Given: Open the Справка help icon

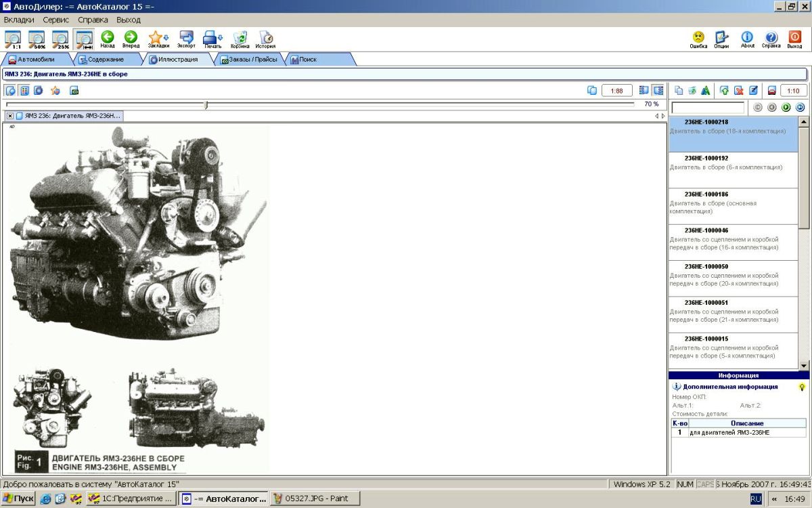Looking at the screenshot, I should coord(771,39).
